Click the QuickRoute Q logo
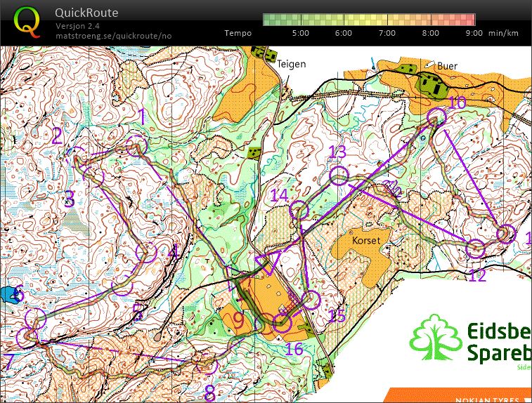The width and height of the screenshot is (532, 403). pyautogui.click(x=27, y=22)
